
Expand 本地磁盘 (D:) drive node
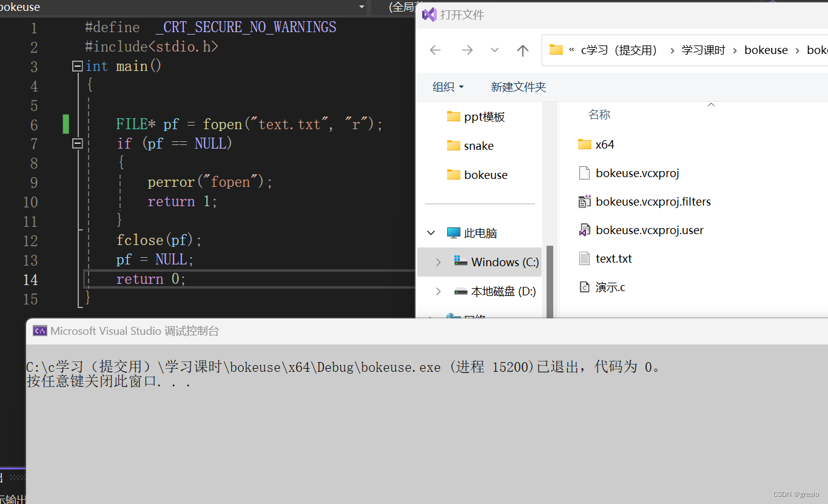(438, 292)
